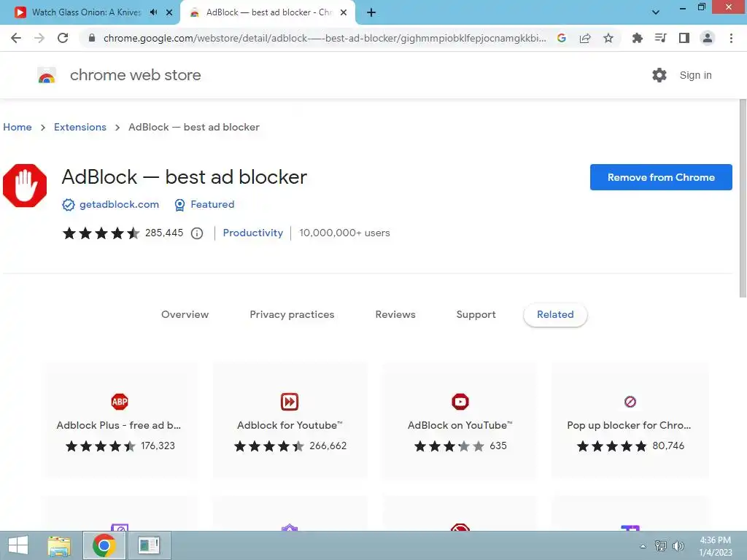Viewport: 747px width, 560px height.
Task: Switch to Watch Glass Onion browser tab
Action: (x=86, y=12)
